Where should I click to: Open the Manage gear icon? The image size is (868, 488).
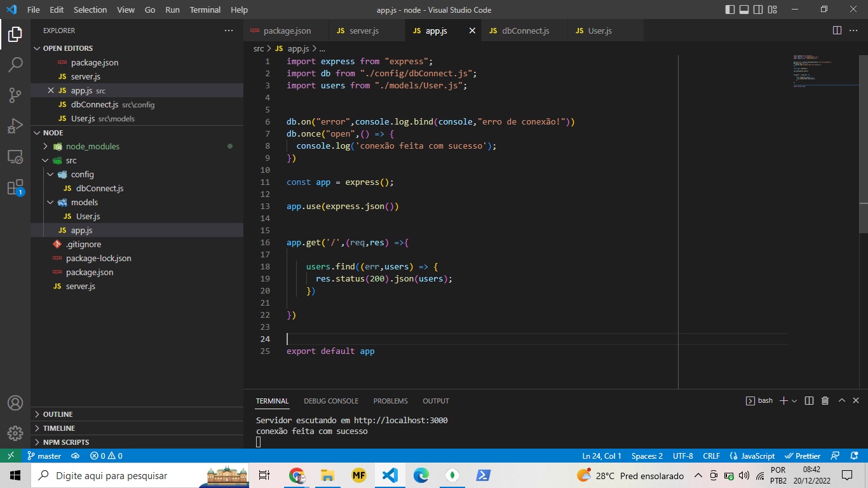[15, 433]
